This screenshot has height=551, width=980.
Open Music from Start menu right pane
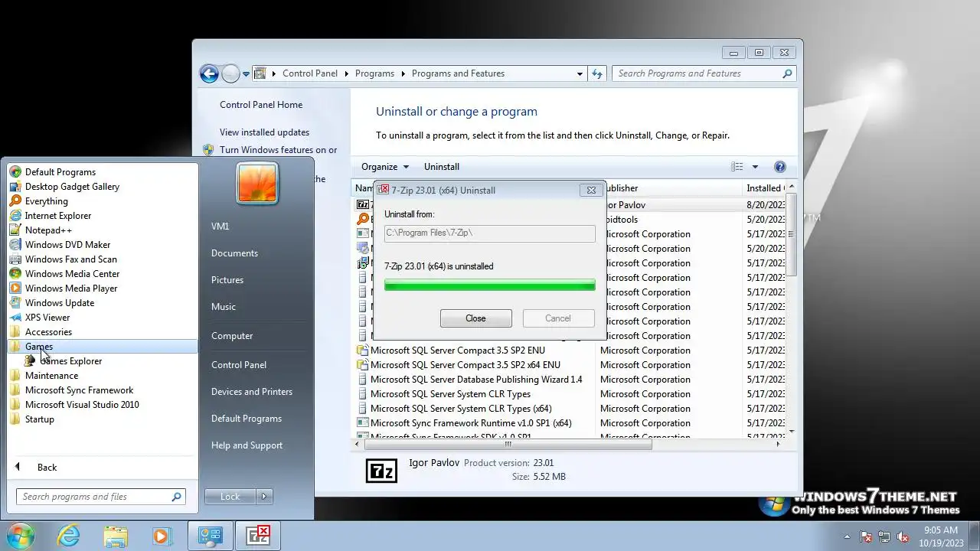[224, 307]
